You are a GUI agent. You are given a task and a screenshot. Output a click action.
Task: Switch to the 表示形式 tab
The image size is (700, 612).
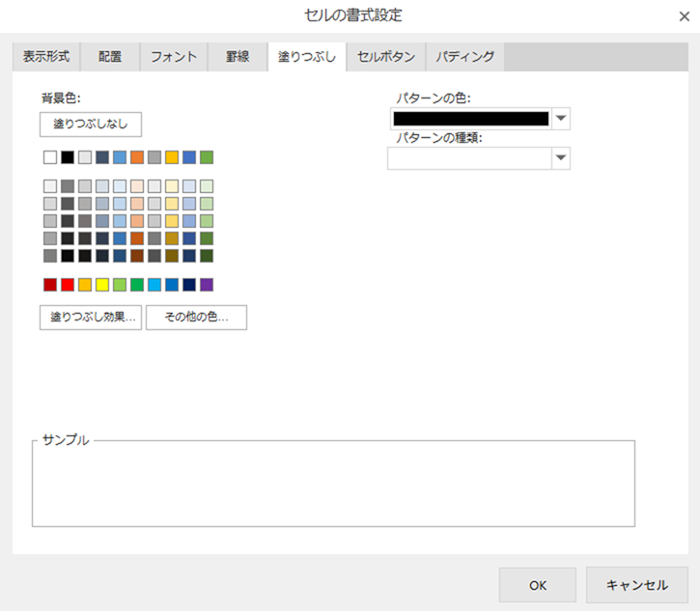46,57
